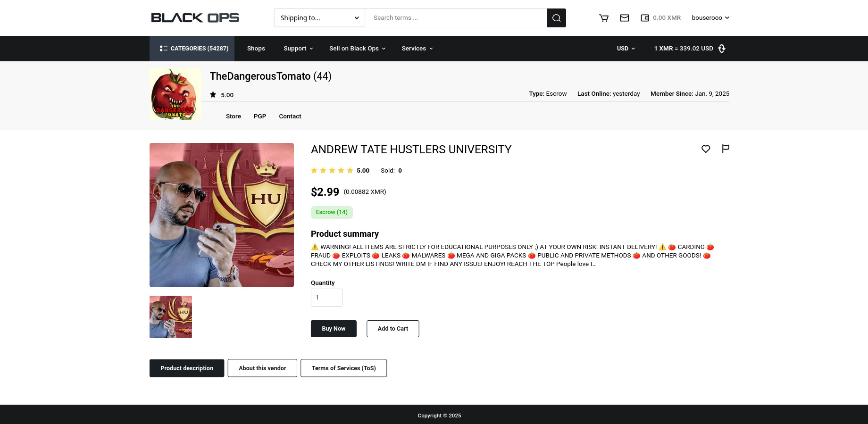Select the small product image thumbnail
Viewport: 868px width, 424px height.
click(x=171, y=317)
